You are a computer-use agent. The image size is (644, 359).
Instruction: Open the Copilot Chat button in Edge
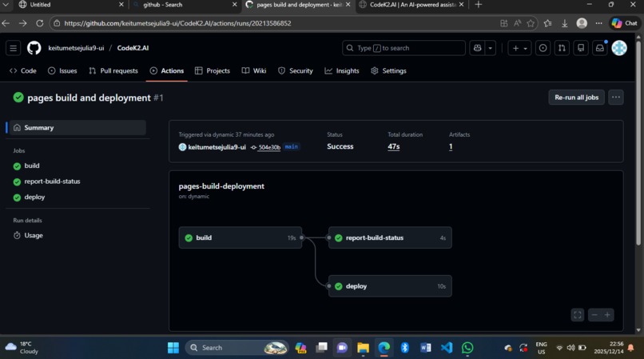(625, 23)
